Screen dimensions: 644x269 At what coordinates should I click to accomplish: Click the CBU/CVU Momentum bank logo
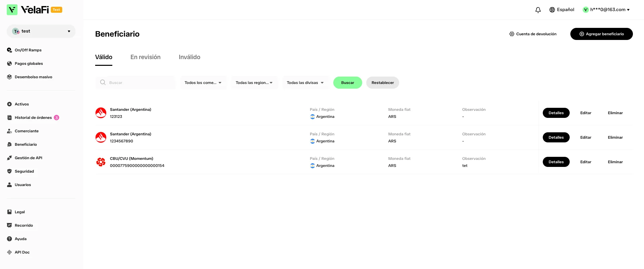coord(101,162)
